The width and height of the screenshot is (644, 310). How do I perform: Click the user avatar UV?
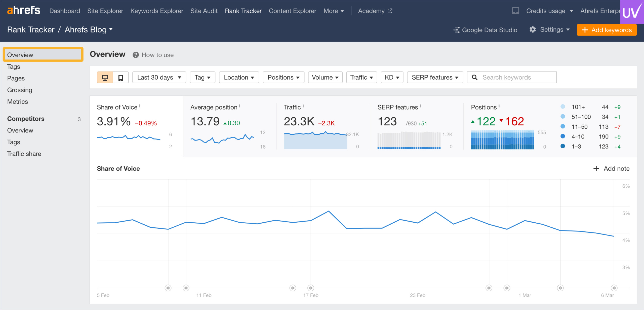[632, 12]
